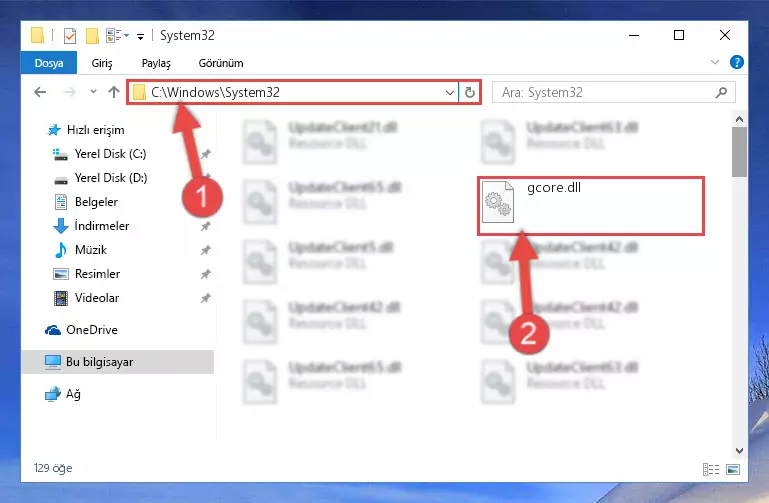Select OneDrive in the navigation pane
Image resolution: width=769 pixels, height=503 pixels.
(81, 330)
